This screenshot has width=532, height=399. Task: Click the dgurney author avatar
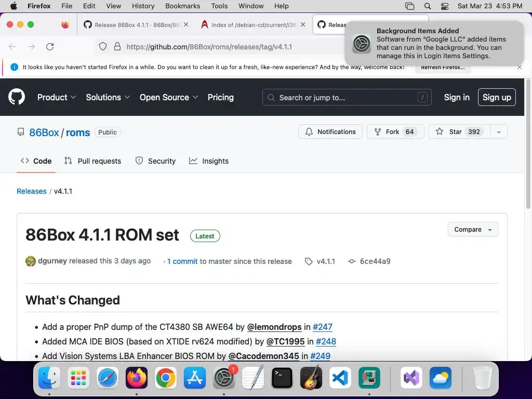(31, 261)
